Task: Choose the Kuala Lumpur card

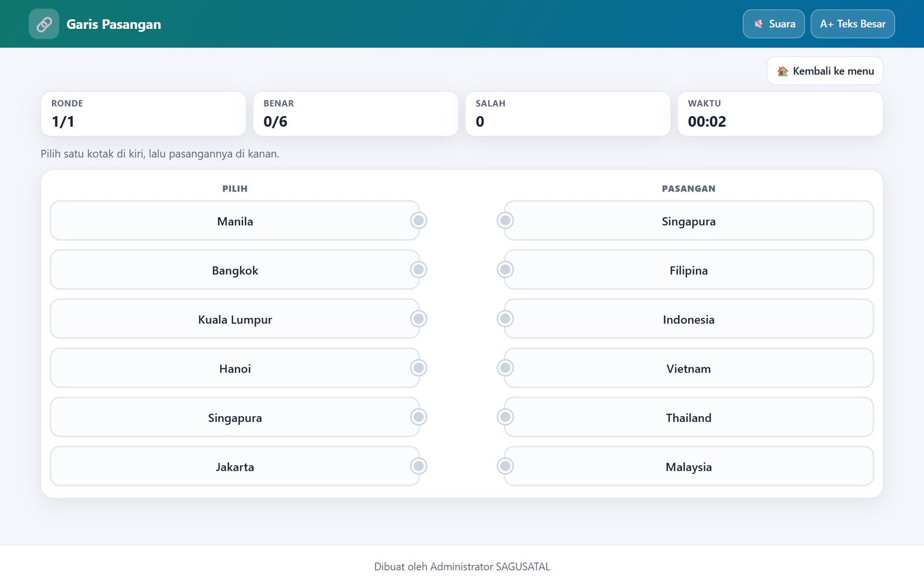Action: (x=235, y=318)
